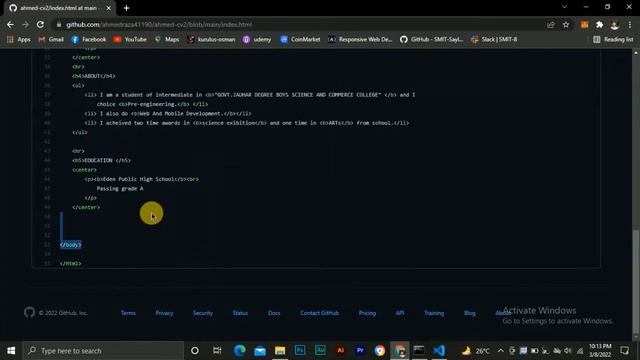The width and height of the screenshot is (640, 360).
Task: Click the share page icon in address bar
Action: 551,25
